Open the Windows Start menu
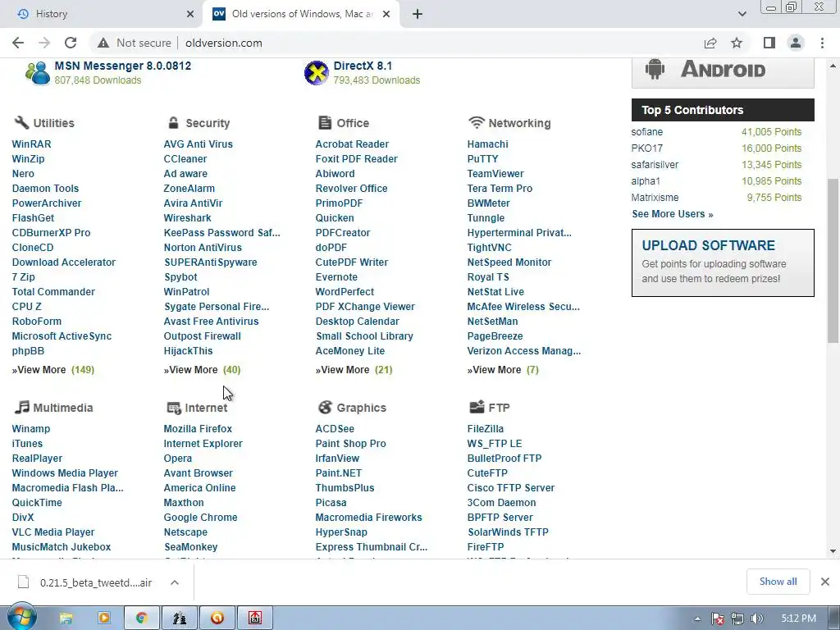Viewport: 840px width, 630px height. point(21,618)
